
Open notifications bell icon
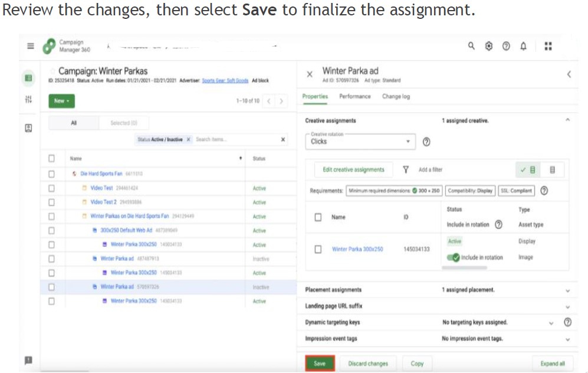523,46
